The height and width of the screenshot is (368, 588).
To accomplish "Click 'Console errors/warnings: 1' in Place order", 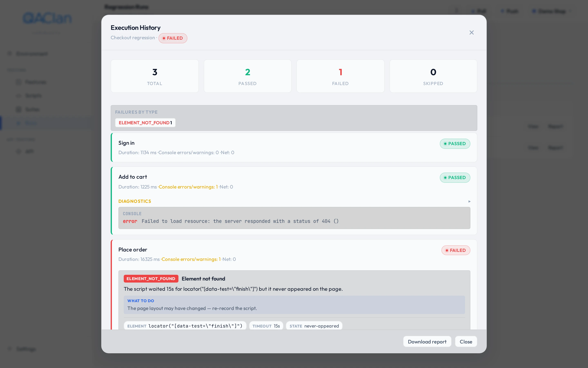I will [x=191, y=259].
